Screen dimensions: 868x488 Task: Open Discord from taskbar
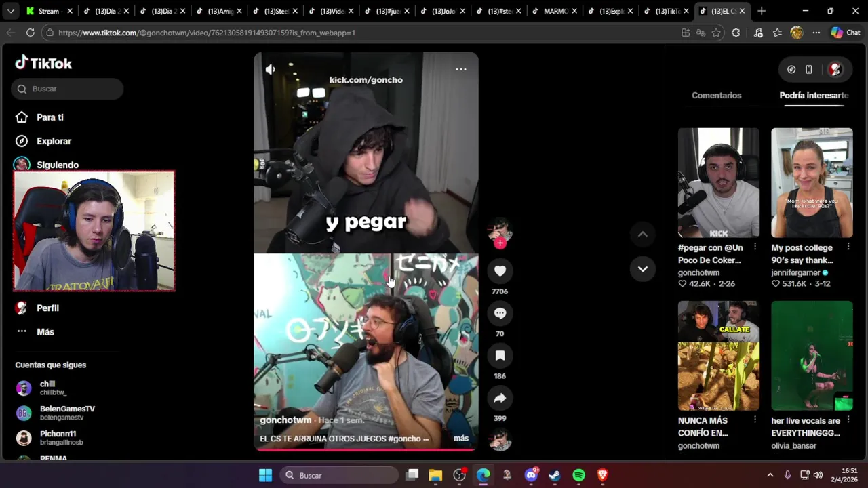(x=531, y=475)
